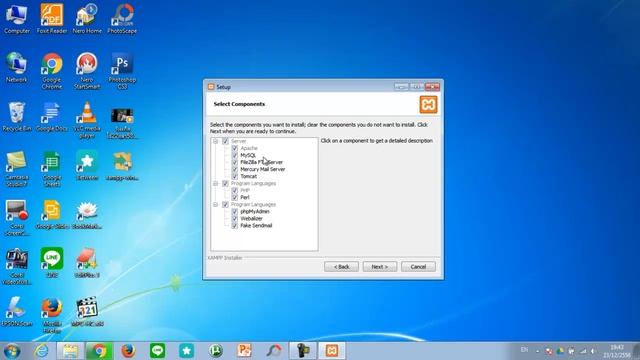
Task: Show hidden system tray icons arrow
Action: [538, 351]
